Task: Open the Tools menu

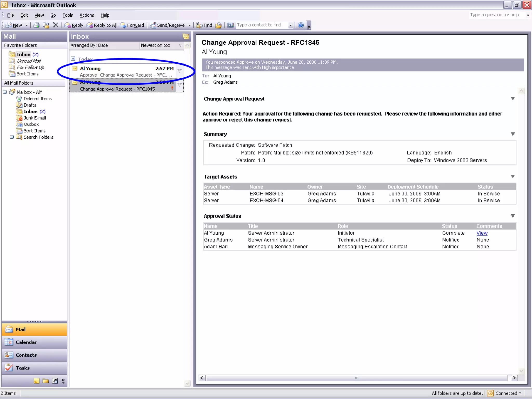Action: (68, 15)
